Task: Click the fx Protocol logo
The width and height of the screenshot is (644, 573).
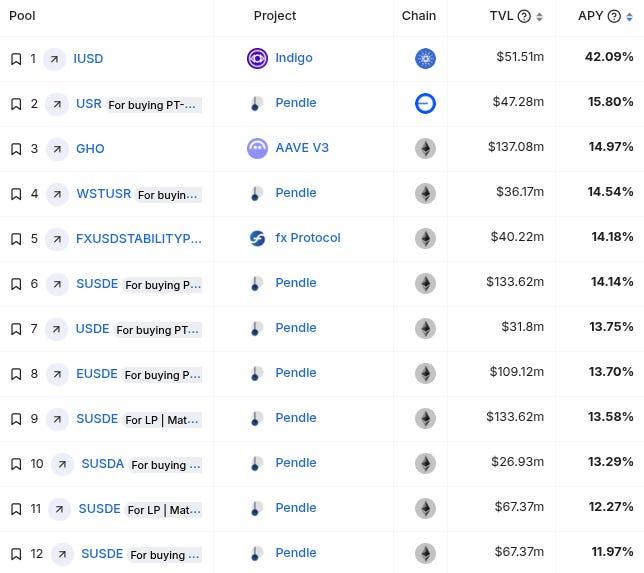Action: pyautogui.click(x=258, y=238)
